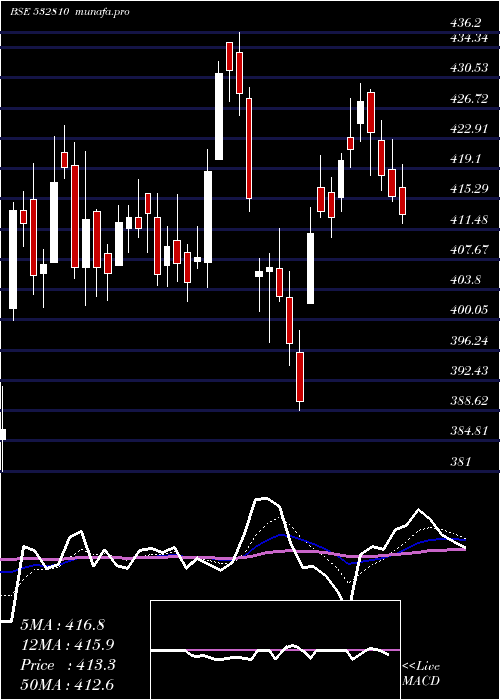Click the long red candle falling from 427
This screenshot has height=700, width=500.
coord(249,148)
